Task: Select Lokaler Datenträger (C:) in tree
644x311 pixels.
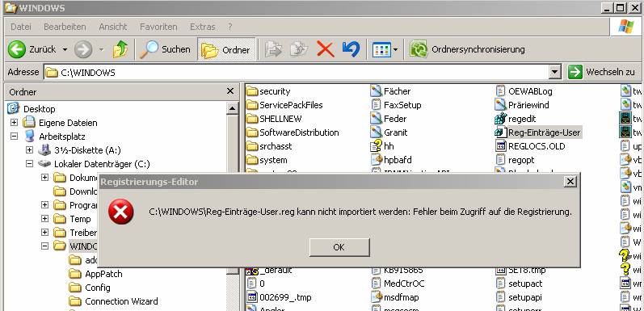Action: click(x=102, y=164)
